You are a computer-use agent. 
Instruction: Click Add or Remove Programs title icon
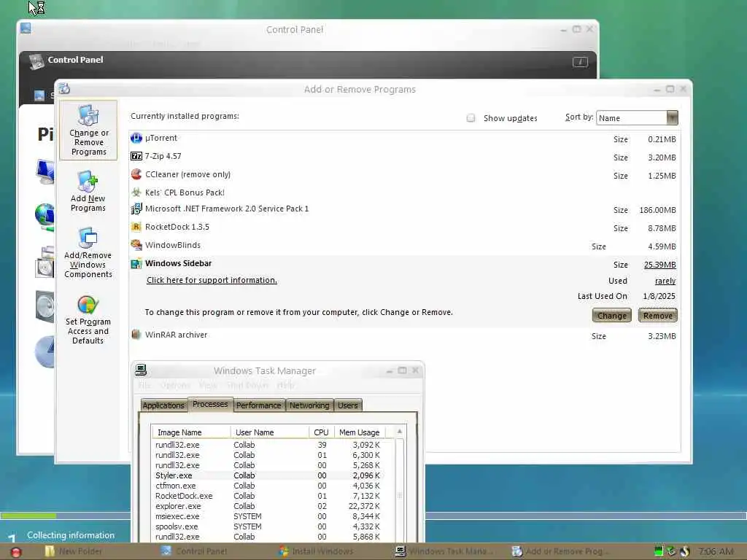pos(64,88)
